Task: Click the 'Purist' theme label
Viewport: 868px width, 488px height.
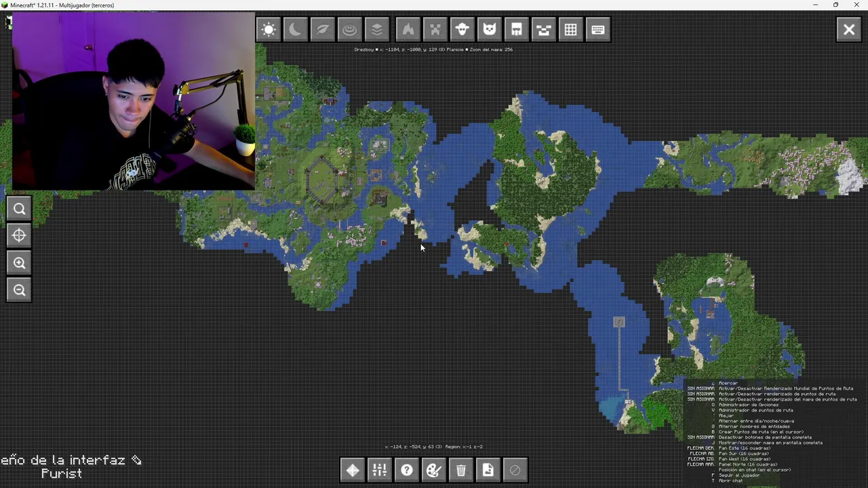Action: click(61, 474)
